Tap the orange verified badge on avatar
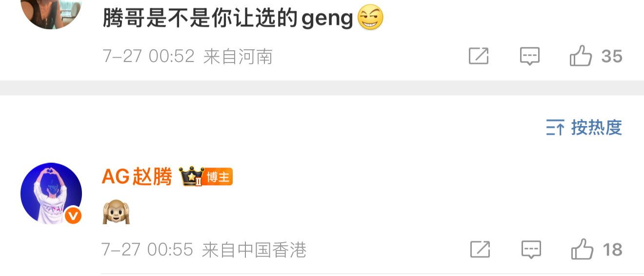 (x=73, y=215)
